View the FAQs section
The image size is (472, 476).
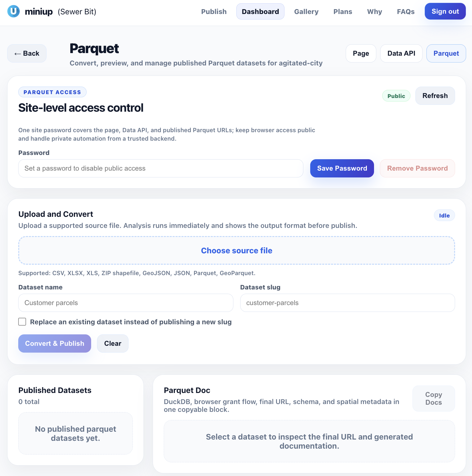(x=405, y=11)
